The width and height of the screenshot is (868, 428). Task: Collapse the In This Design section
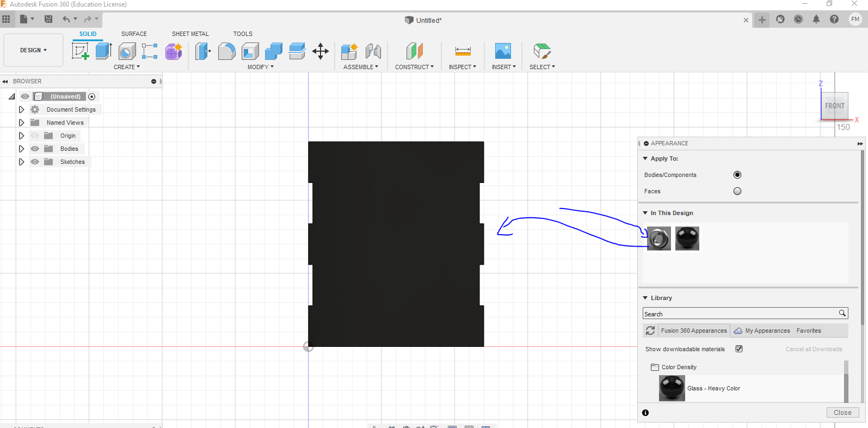[645, 213]
